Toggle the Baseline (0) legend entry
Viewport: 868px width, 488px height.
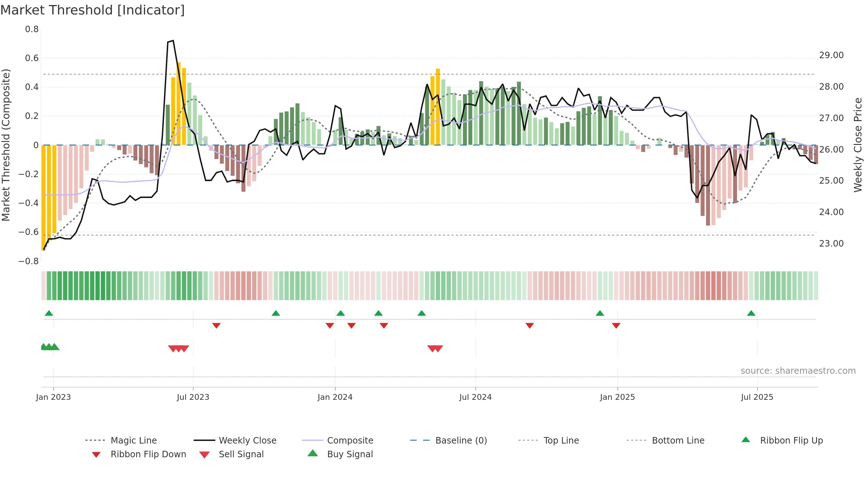[x=448, y=440]
